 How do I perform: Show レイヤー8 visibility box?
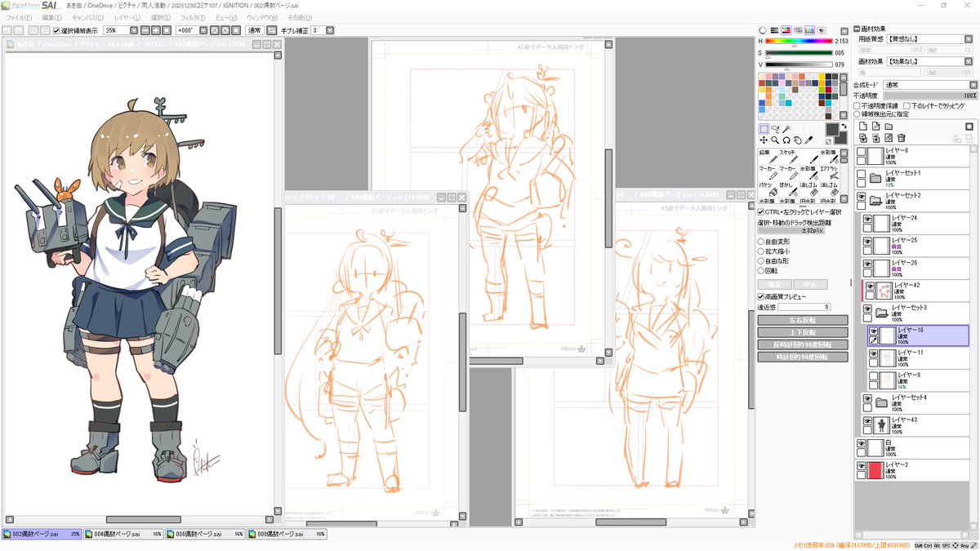(x=861, y=152)
